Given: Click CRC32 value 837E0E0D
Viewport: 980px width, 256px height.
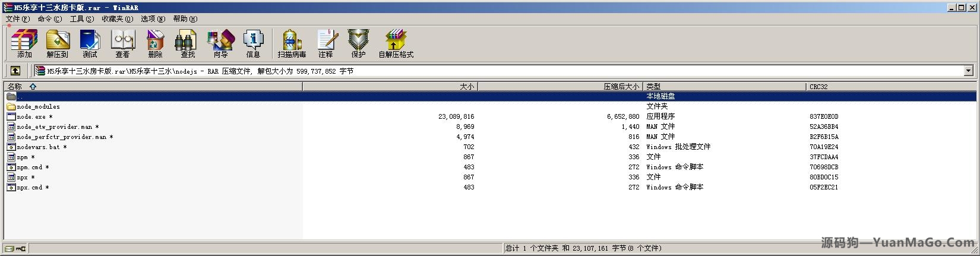Looking at the screenshot, I should point(824,116).
